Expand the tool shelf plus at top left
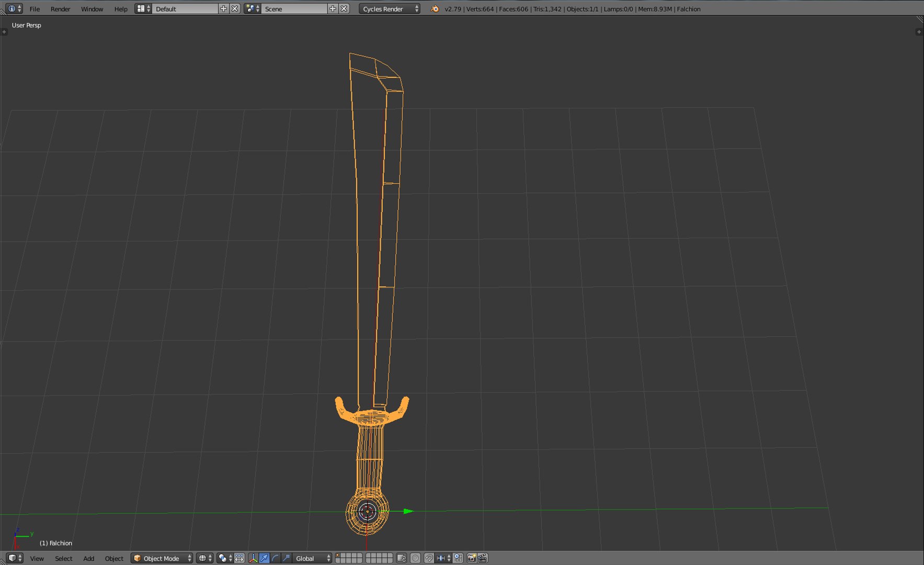 pos(4,32)
